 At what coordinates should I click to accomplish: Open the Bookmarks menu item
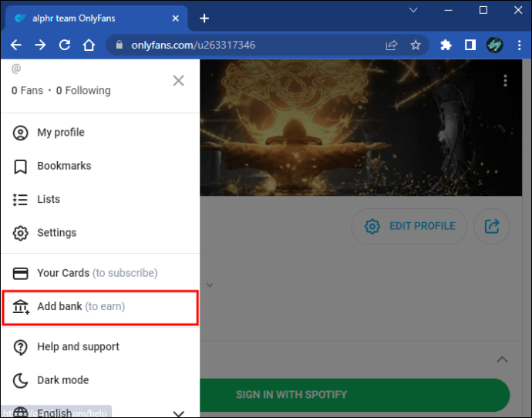click(x=99, y=166)
